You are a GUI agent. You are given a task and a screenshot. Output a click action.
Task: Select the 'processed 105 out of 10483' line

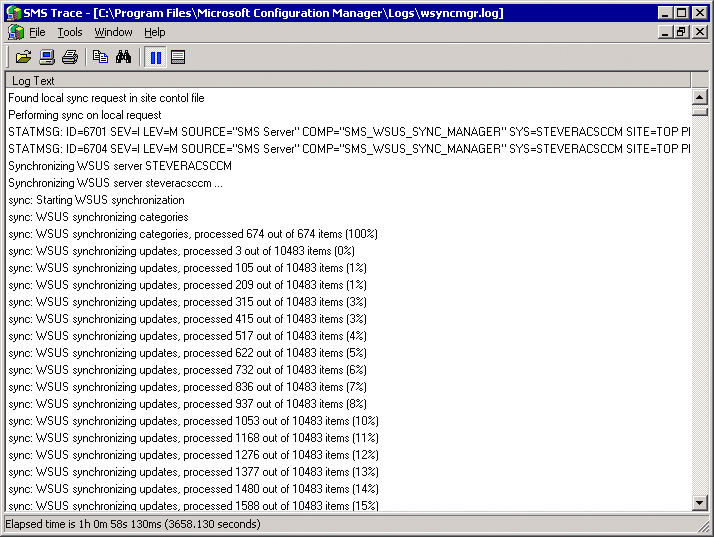pos(348,268)
